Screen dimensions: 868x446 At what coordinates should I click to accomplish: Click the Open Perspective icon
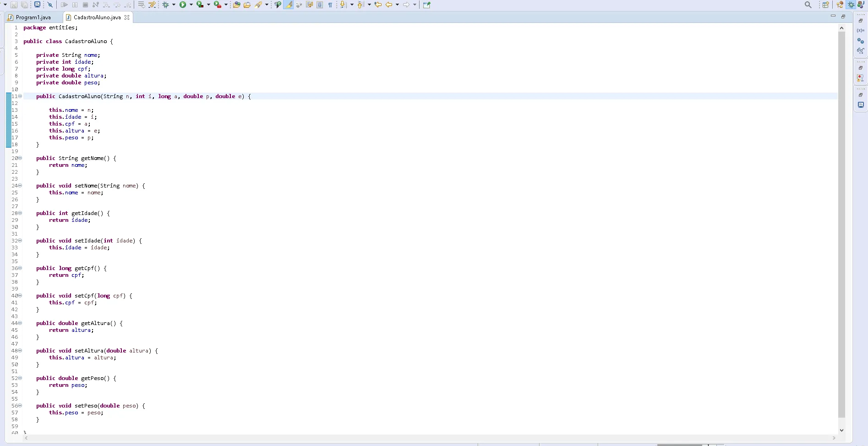[825, 5]
